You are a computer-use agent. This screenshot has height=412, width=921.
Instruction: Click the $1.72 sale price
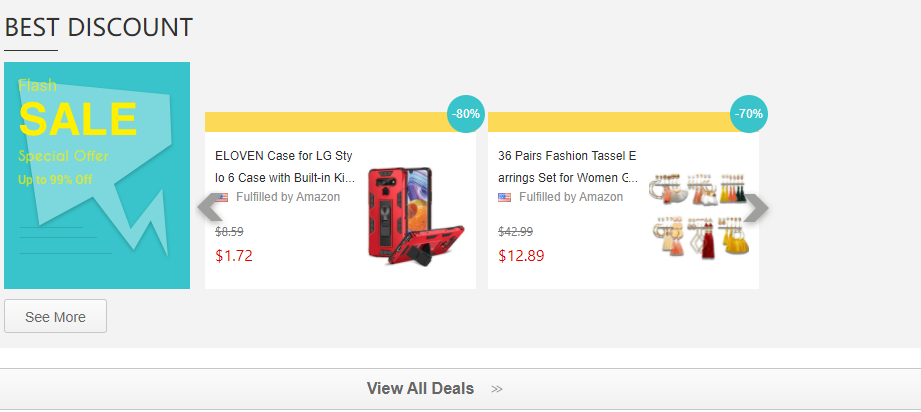pos(234,255)
